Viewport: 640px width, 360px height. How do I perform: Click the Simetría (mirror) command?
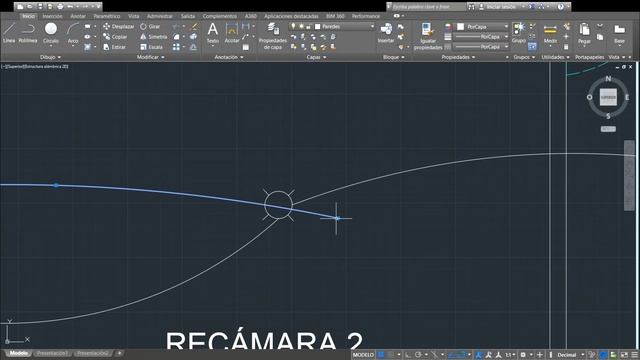(153, 37)
